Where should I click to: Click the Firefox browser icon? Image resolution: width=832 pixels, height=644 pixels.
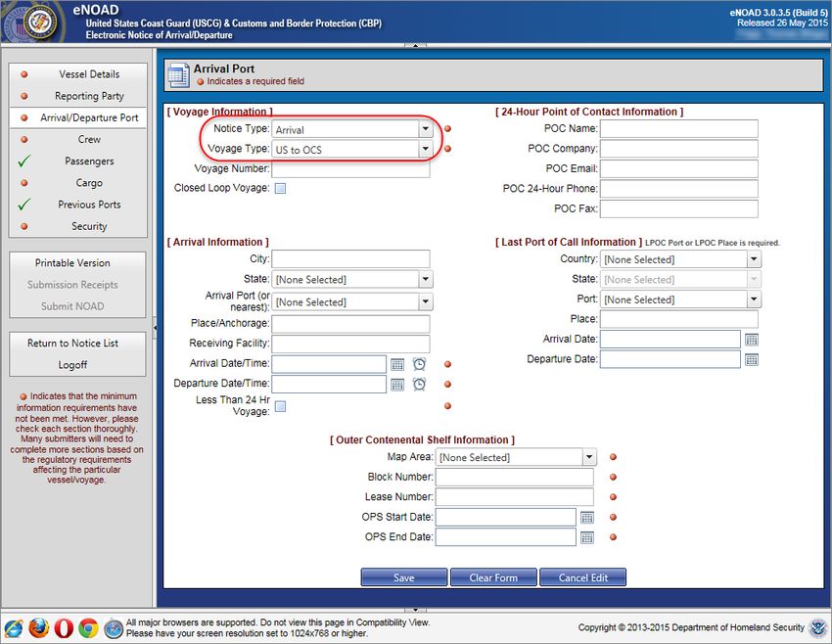(x=39, y=628)
